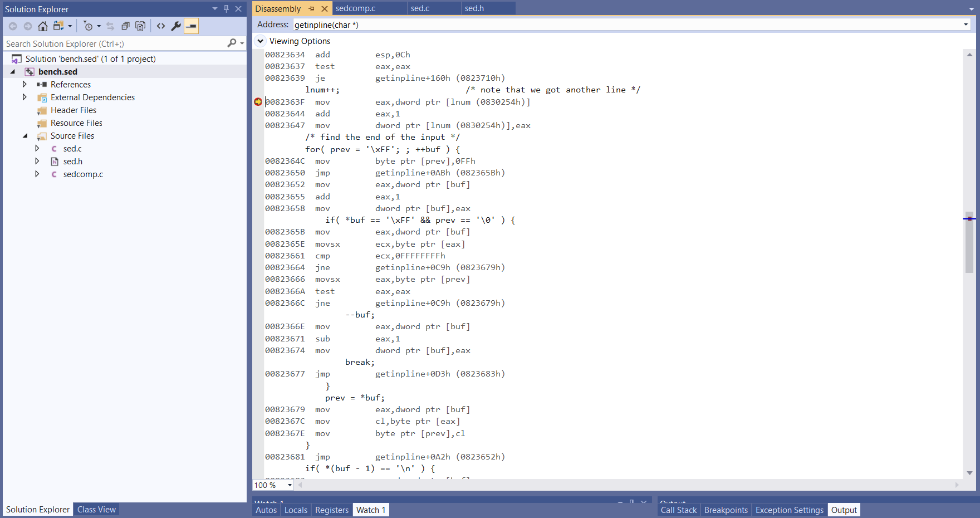Collapse the Source Files folder

click(25, 135)
